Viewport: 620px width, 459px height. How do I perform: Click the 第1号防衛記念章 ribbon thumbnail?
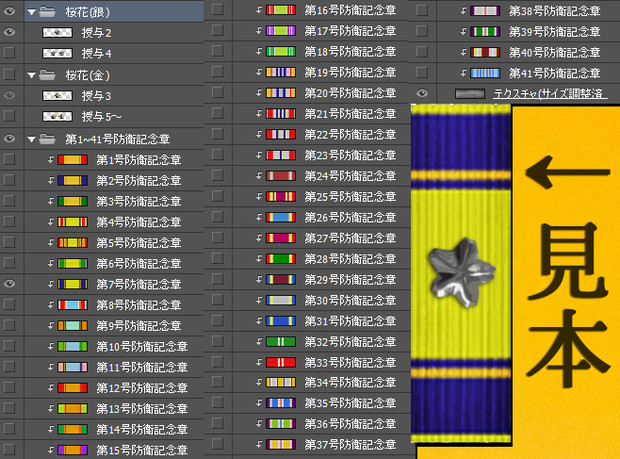point(72,160)
